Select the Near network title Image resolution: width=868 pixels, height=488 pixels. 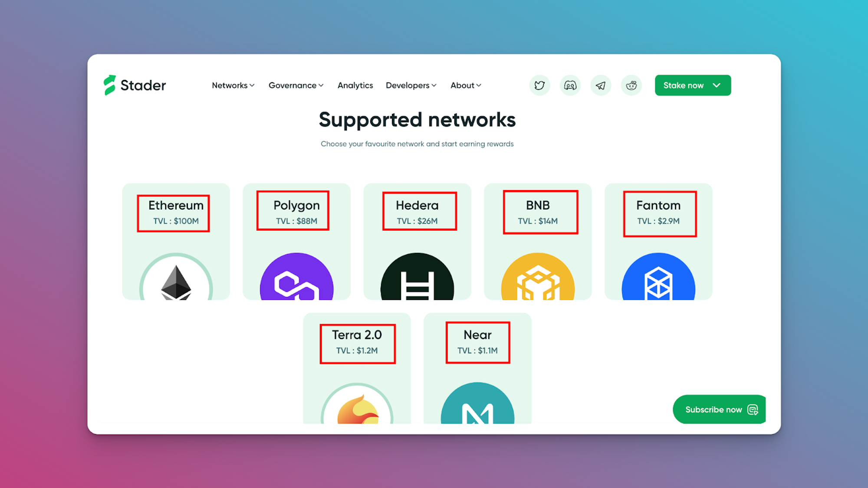(x=477, y=335)
